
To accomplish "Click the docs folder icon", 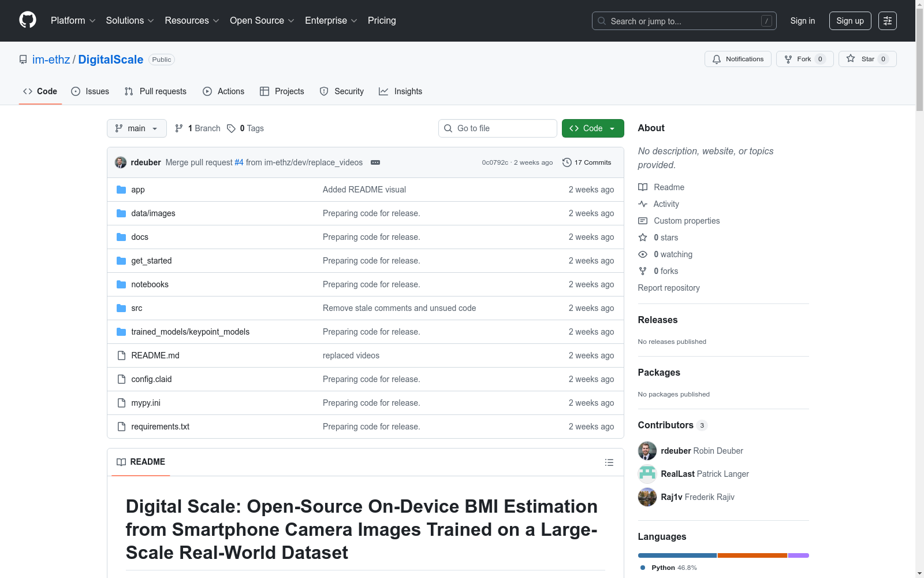I will click(x=121, y=237).
